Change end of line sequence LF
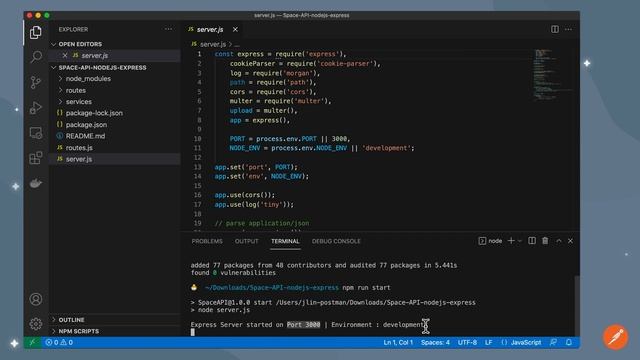The height and width of the screenshot is (360, 640). (489, 342)
